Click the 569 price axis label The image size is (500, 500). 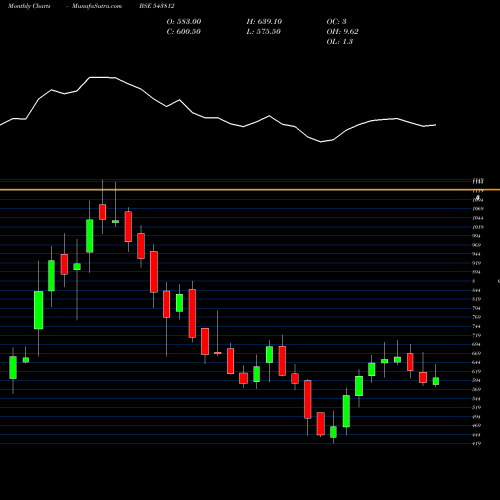point(477,389)
